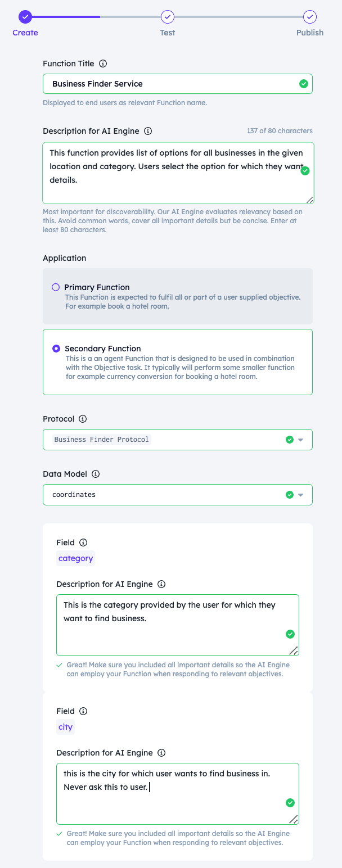Open the Protocol dropdown arrow
The height and width of the screenshot is (868, 342).
tap(300, 440)
